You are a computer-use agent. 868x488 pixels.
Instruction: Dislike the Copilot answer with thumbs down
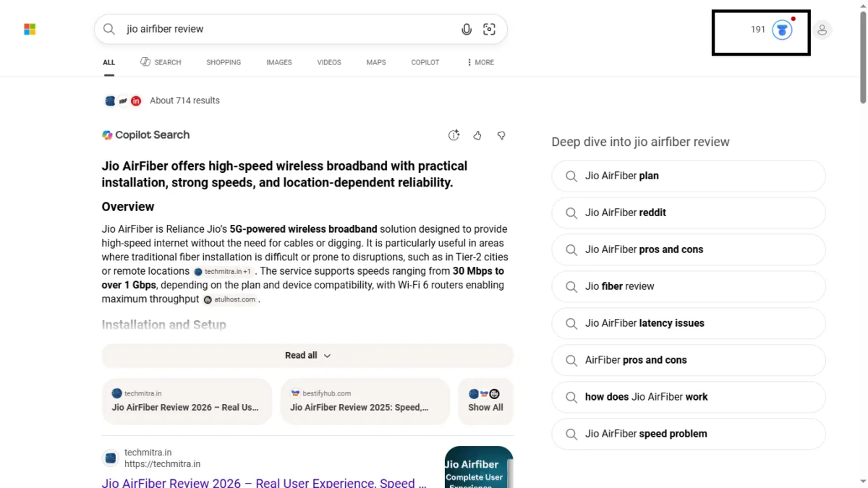click(x=501, y=135)
